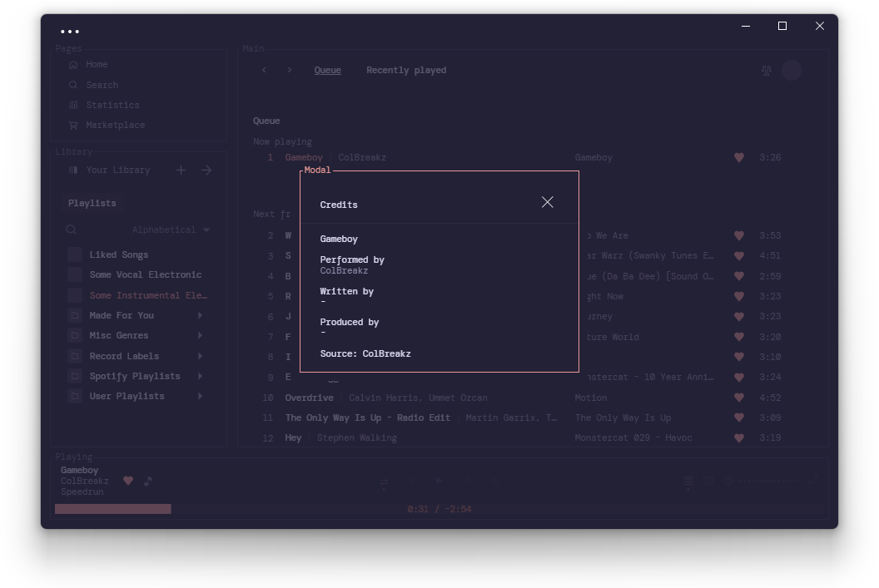This screenshot has width=879, height=588.
Task: Open the Alphabetical sort dropdown
Action: [x=171, y=230]
